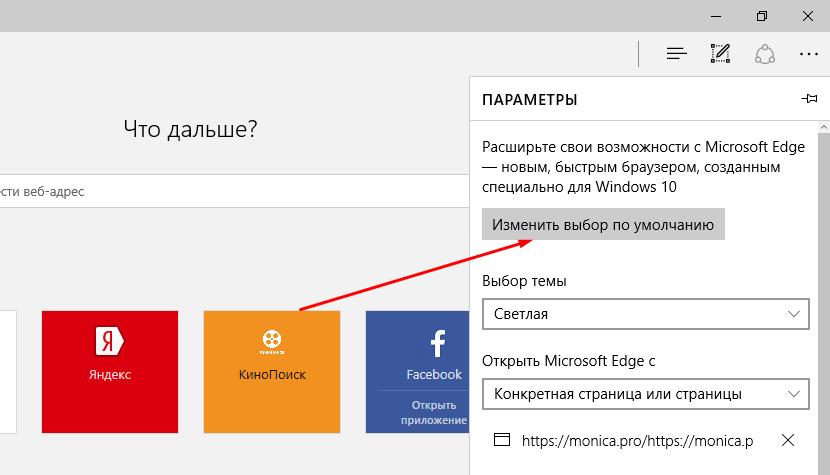
Task: Click the 'Выбор темы' label
Action: (x=524, y=281)
